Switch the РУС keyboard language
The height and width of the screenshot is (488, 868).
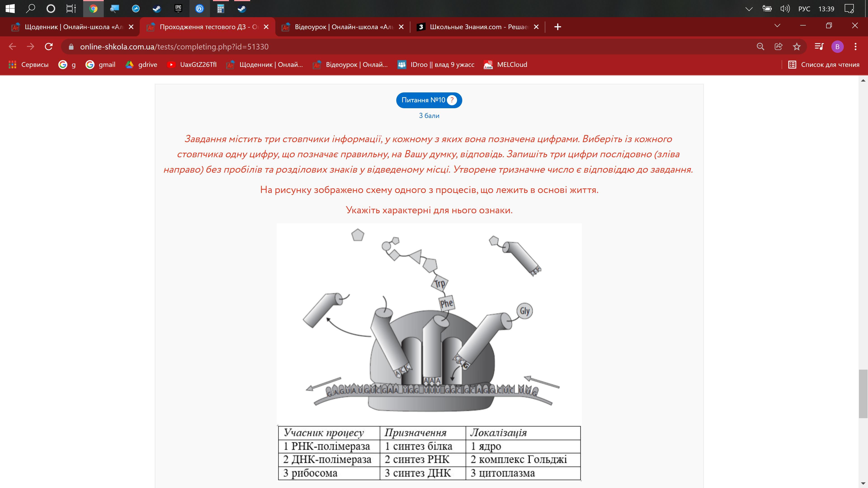click(x=804, y=9)
